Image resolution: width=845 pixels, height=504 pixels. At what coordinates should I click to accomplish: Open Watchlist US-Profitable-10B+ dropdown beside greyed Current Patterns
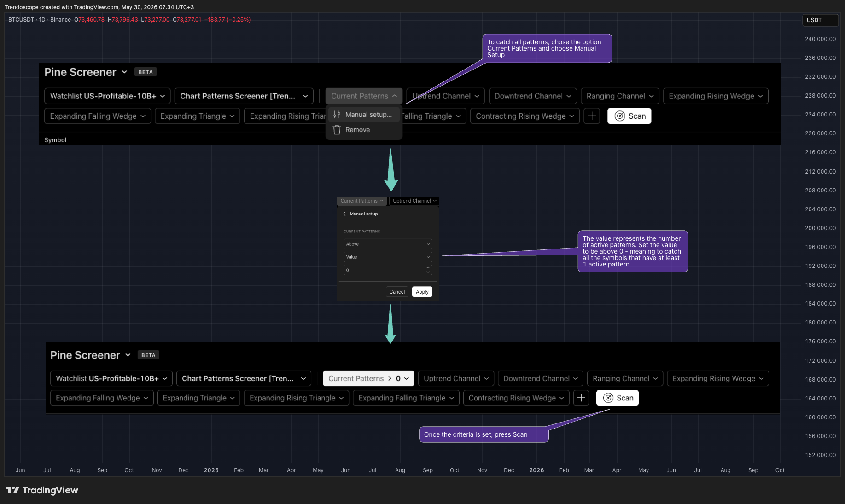point(108,96)
